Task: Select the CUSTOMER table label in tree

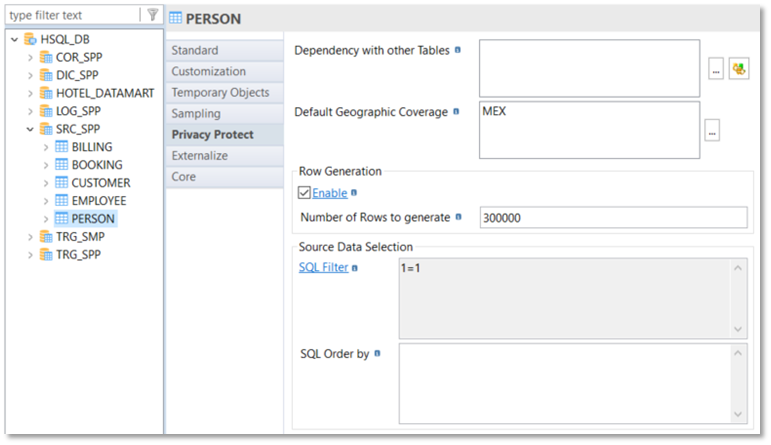Action: pos(101,183)
